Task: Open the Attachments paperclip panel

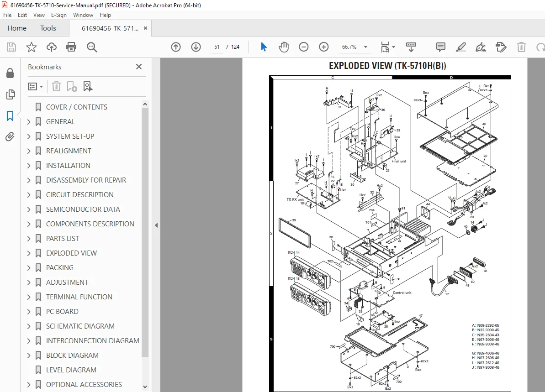Action: pos(10,137)
